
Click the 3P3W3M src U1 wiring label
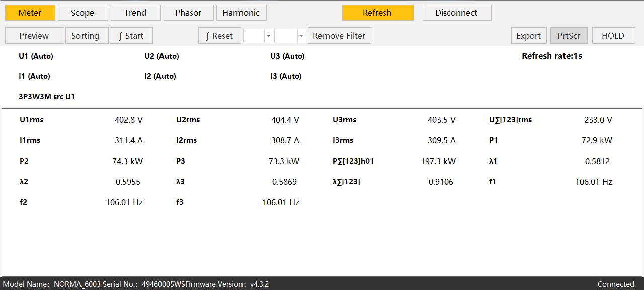click(47, 96)
